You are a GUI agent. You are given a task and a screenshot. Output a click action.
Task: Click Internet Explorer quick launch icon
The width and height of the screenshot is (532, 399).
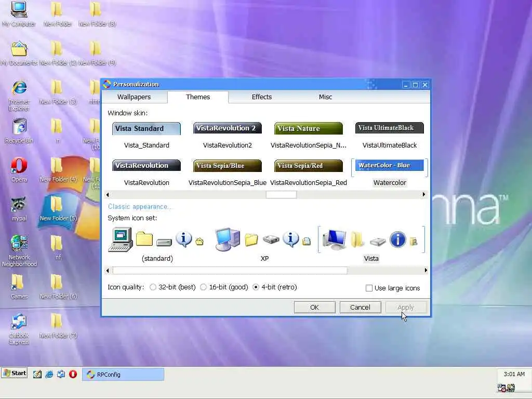coord(49,374)
